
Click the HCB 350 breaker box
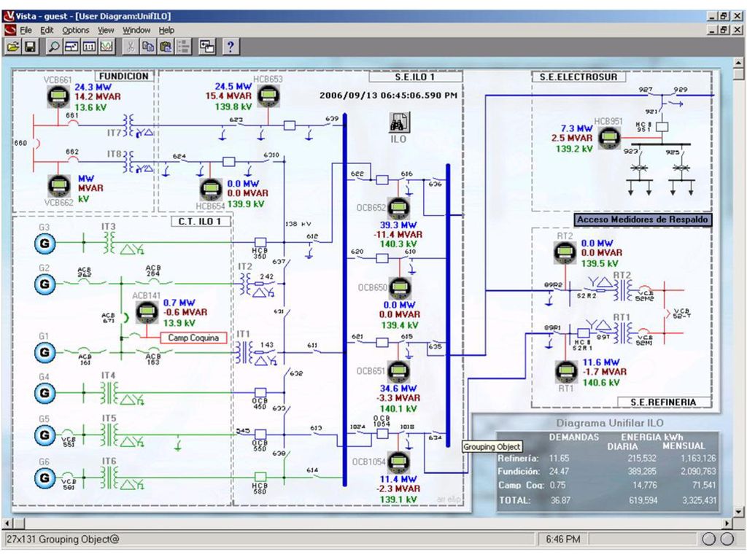click(260, 242)
